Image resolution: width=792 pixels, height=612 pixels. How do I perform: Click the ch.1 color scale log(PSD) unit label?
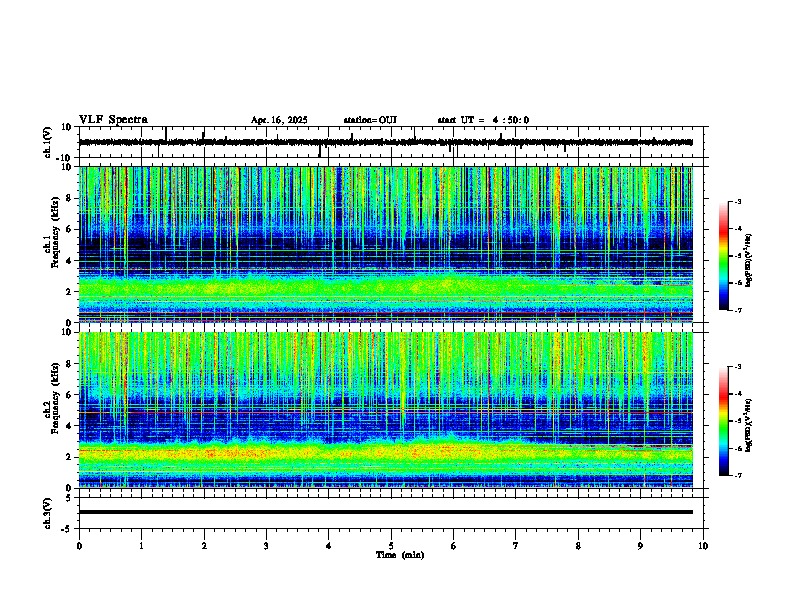[749, 261]
